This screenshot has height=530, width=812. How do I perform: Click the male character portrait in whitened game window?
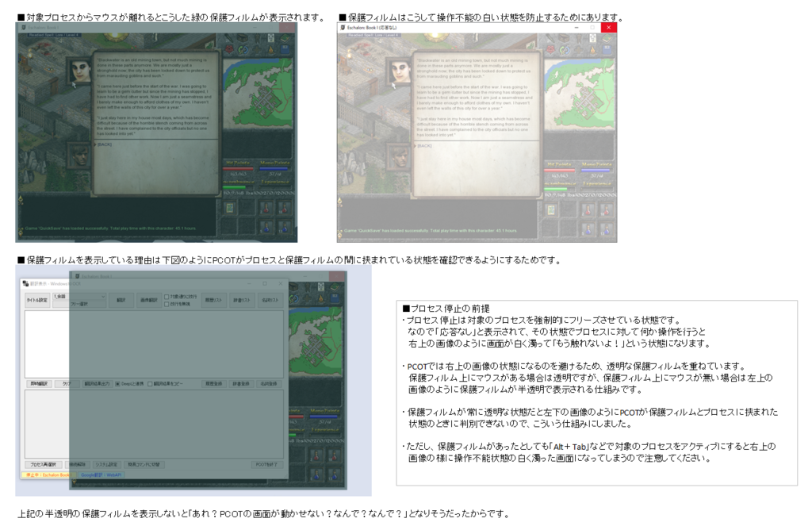(400, 158)
